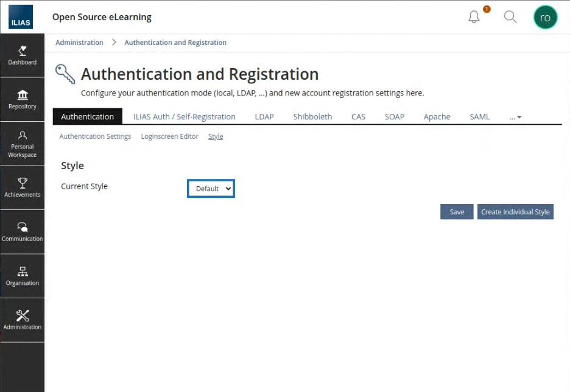Viewport: 570px width, 392px height.
Task: Open Achievements trophy in the sidebar
Action: coord(23,187)
